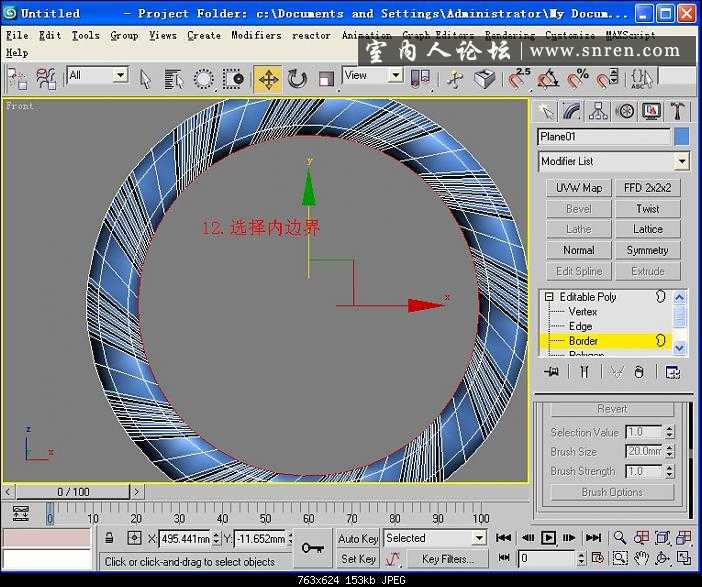Collapse the Editable Poly tree

(549, 297)
